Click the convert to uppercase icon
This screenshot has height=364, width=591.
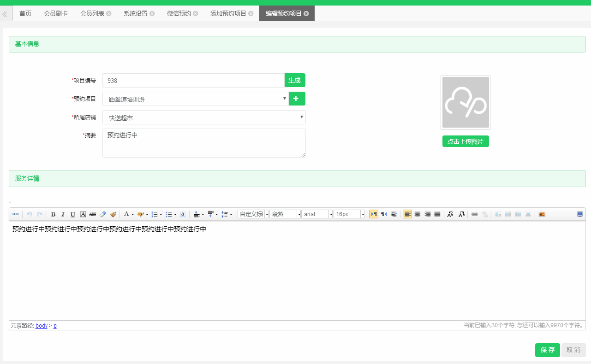tap(450, 214)
